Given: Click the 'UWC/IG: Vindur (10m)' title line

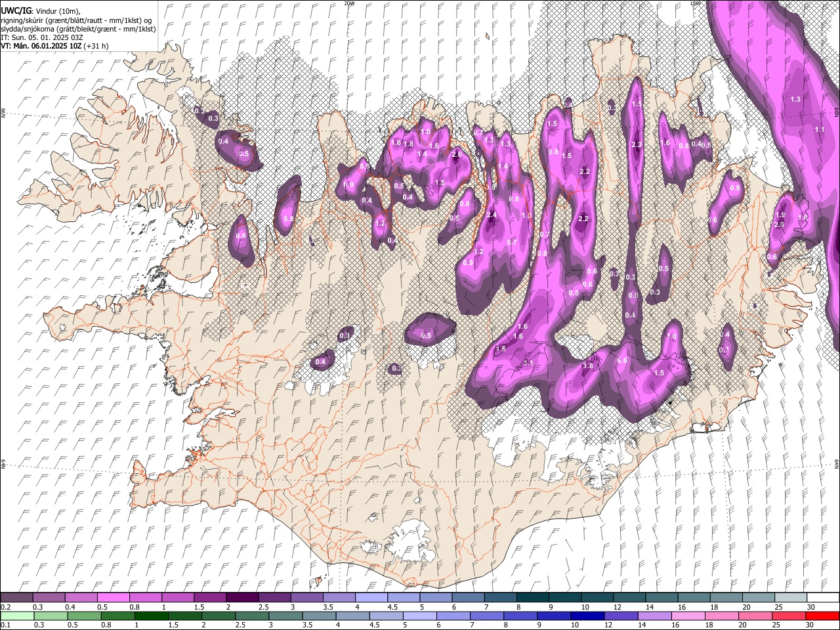Looking at the screenshot, I should 41,11.
